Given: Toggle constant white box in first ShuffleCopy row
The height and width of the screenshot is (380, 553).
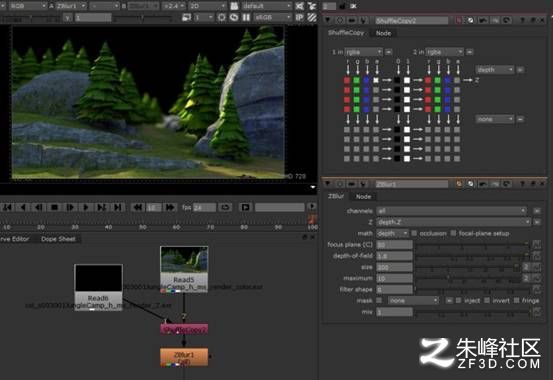Looking at the screenshot, I should tap(407, 80).
